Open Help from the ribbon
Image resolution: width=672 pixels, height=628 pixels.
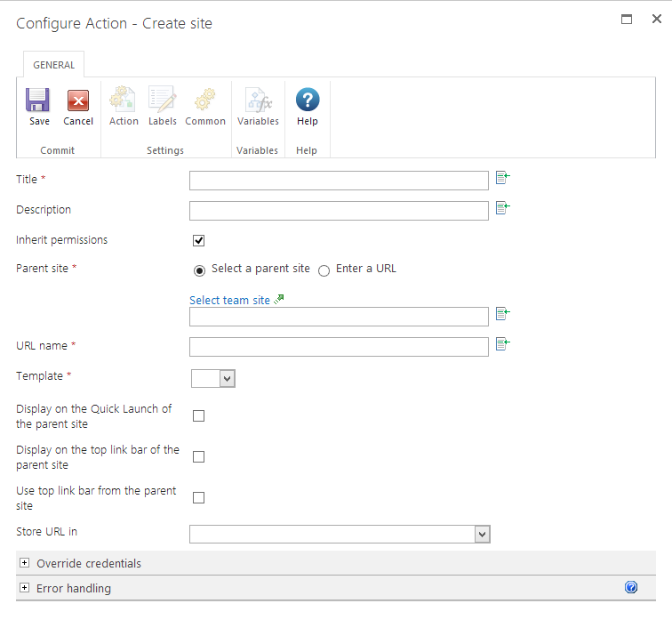(x=307, y=101)
